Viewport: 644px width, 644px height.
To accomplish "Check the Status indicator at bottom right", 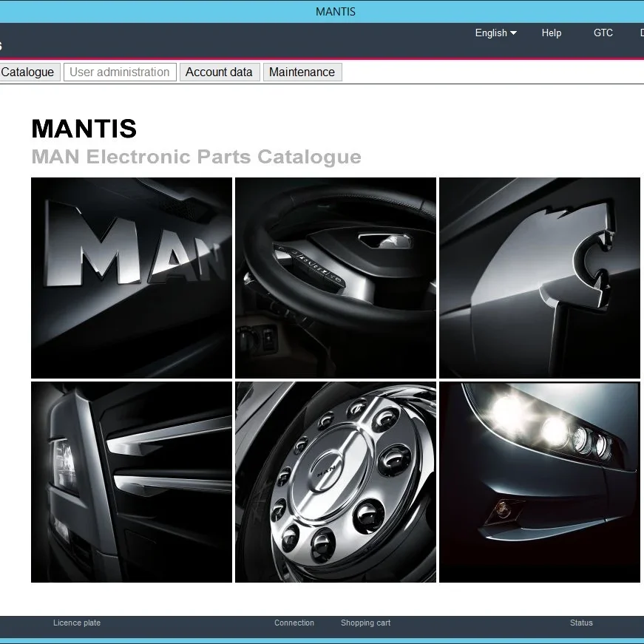I will tap(581, 623).
